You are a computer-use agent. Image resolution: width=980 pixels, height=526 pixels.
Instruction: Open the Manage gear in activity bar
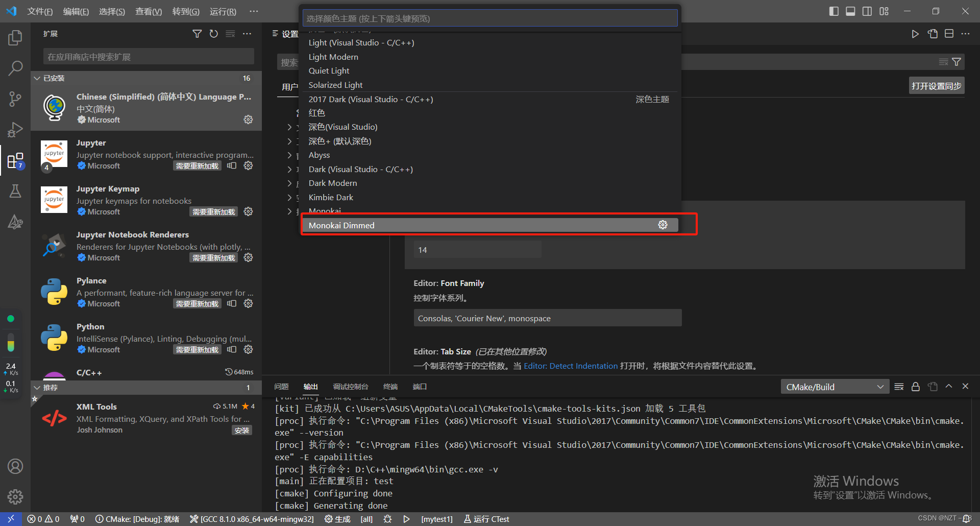click(x=15, y=496)
